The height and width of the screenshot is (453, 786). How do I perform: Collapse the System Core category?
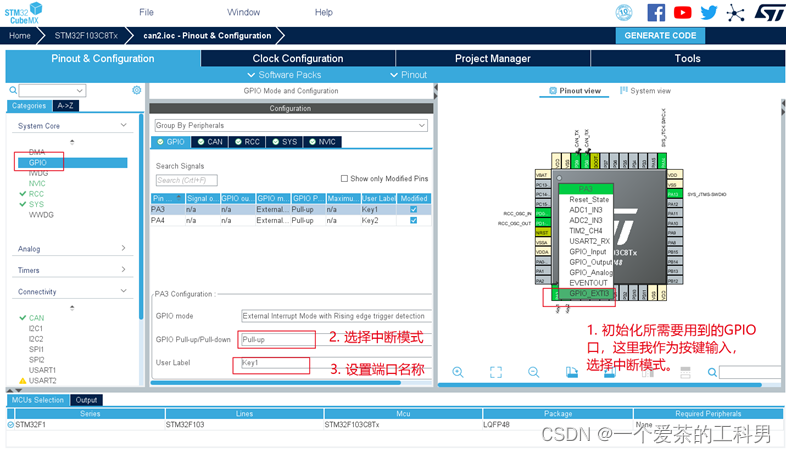click(x=124, y=125)
